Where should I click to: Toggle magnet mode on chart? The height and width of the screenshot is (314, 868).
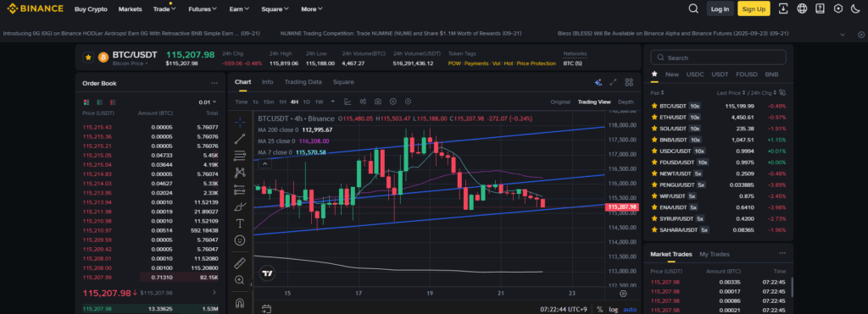(x=240, y=302)
